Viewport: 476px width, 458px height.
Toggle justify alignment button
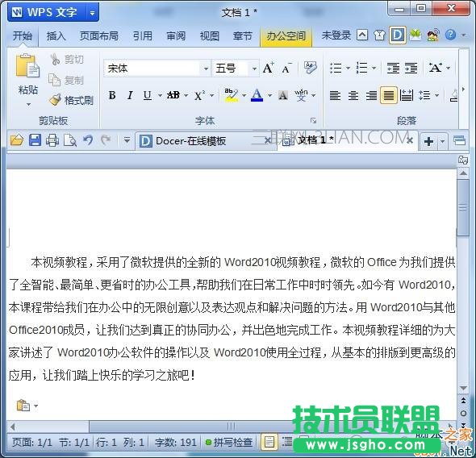click(389, 95)
